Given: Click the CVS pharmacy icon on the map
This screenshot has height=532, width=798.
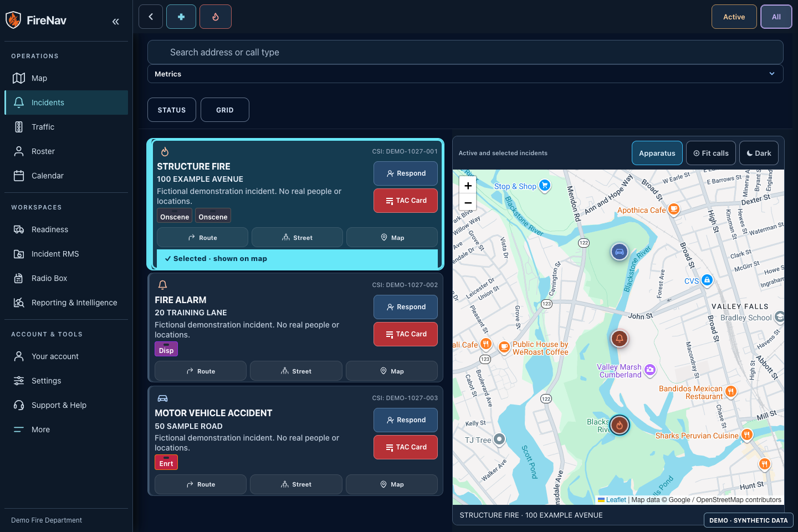Looking at the screenshot, I should [x=707, y=280].
